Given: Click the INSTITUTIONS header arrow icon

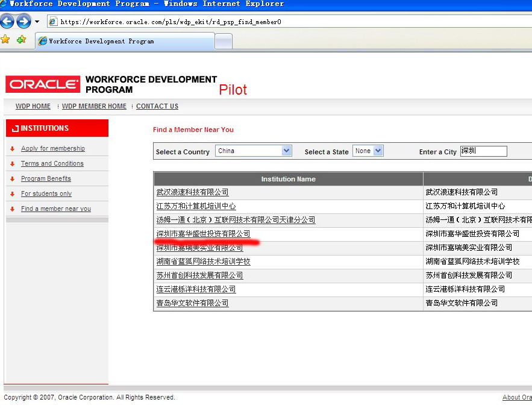Looking at the screenshot, I should [x=15, y=128].
